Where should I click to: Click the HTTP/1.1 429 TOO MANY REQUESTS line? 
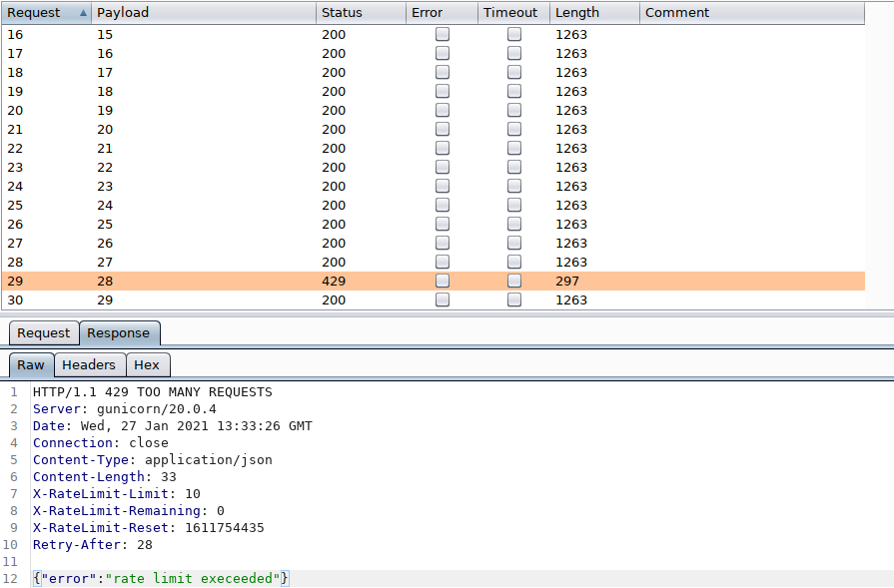(x=152, y=392)
